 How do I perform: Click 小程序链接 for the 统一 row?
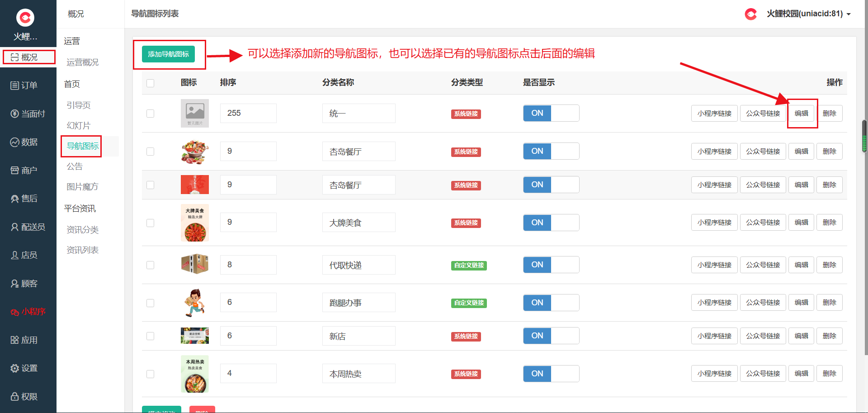tap(714, 114)
